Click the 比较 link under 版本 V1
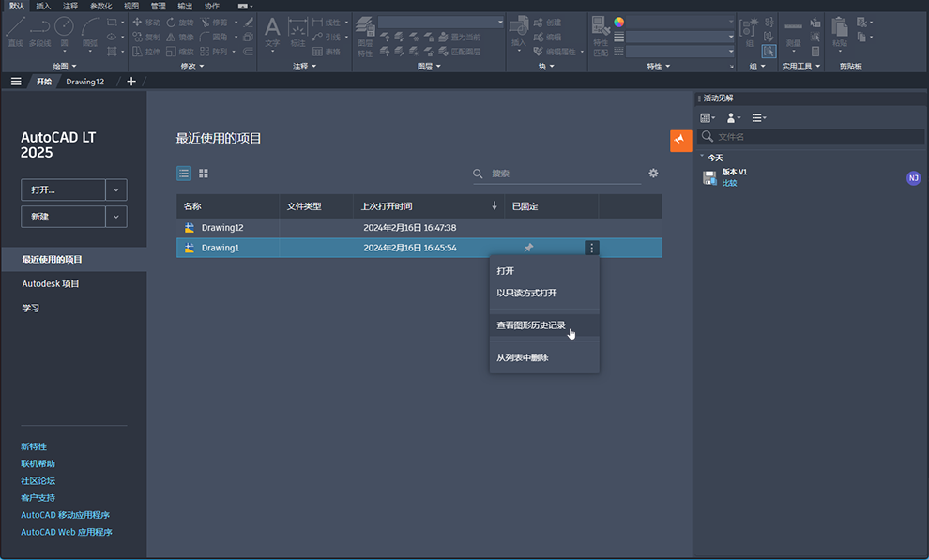The width and height of the screenshot is (929, 560). (x=729, y=183)
